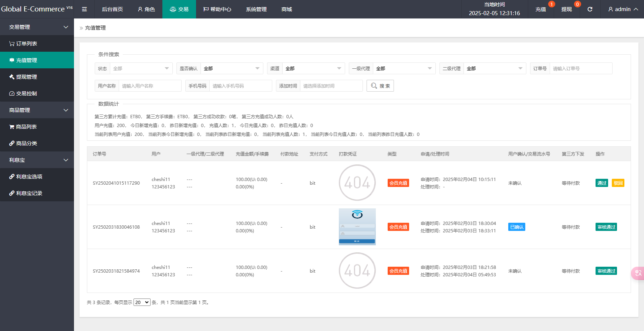View payment proof thumbnail for order SY2502031830046108
Screen dimensions: 644x331
point(357,227)
